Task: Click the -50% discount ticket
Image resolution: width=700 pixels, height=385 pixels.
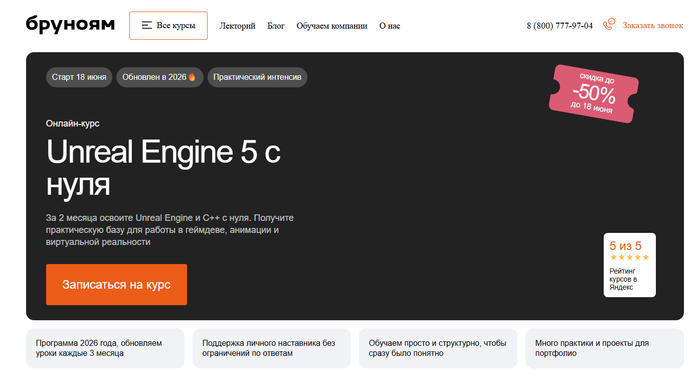Action: point(593,94)
